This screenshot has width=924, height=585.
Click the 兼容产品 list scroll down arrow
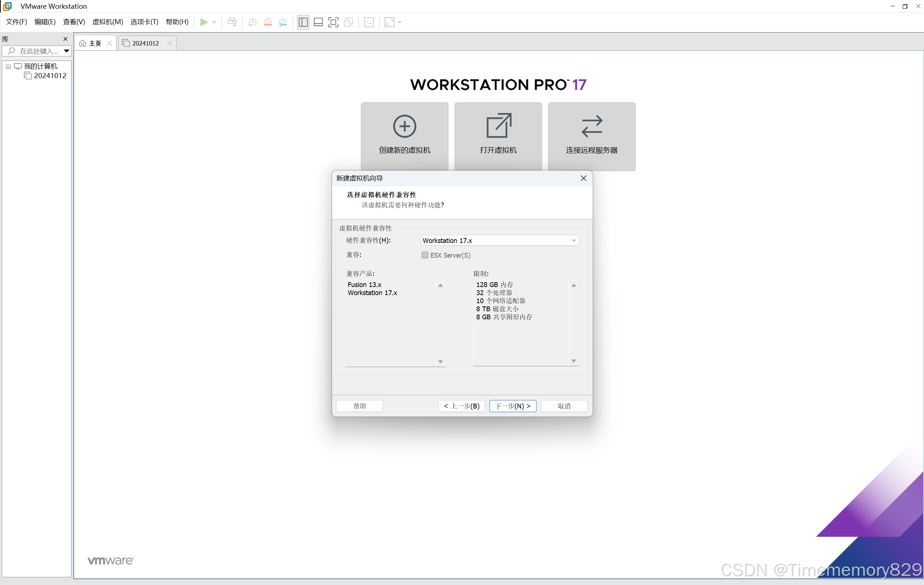click(x=440, y=361)
